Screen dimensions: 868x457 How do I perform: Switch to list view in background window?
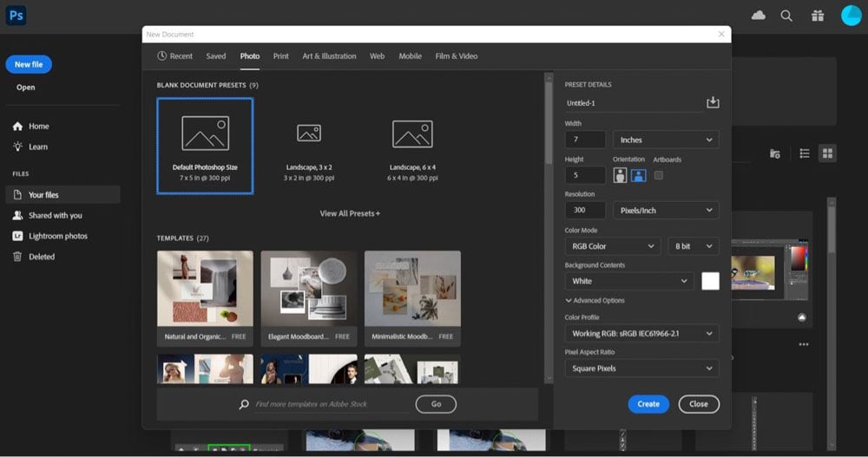[805, 153]
